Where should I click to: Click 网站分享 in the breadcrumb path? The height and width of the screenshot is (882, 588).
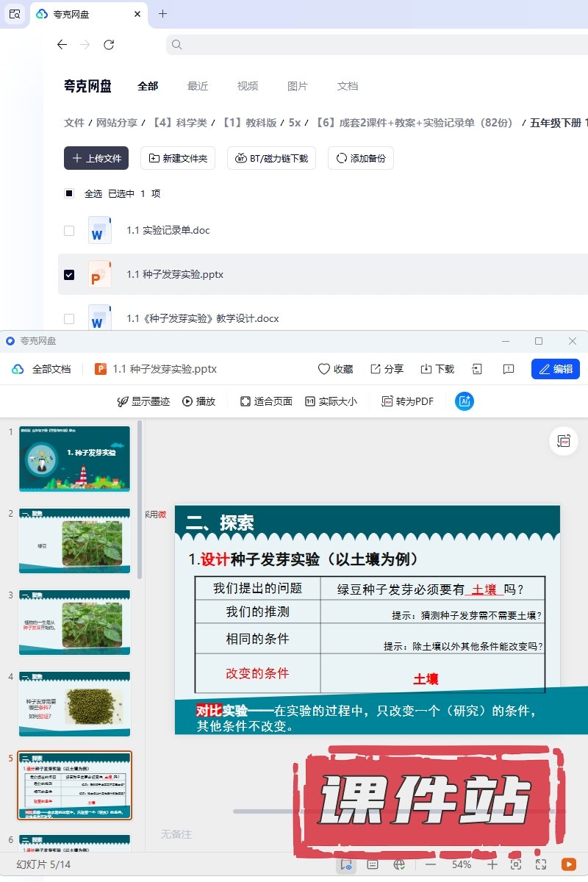(117, 123)
